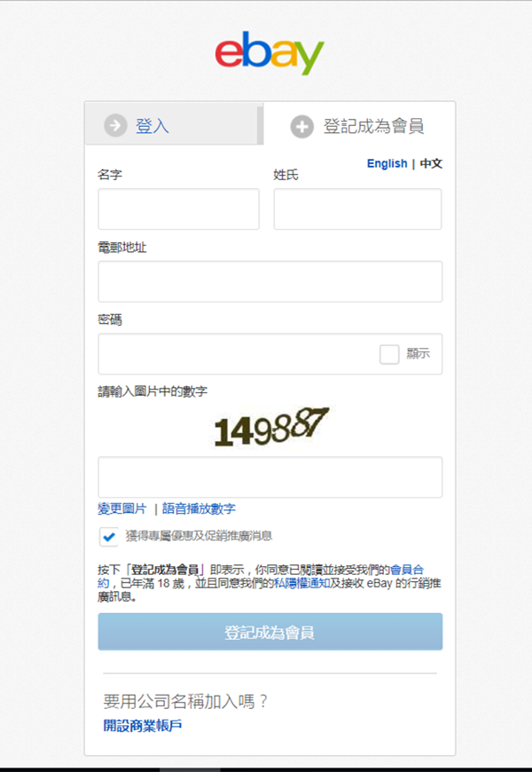The width and height of the screenshot is (532, 772).
Task: Click the 電郵地址 email input field
Action: 270,281
